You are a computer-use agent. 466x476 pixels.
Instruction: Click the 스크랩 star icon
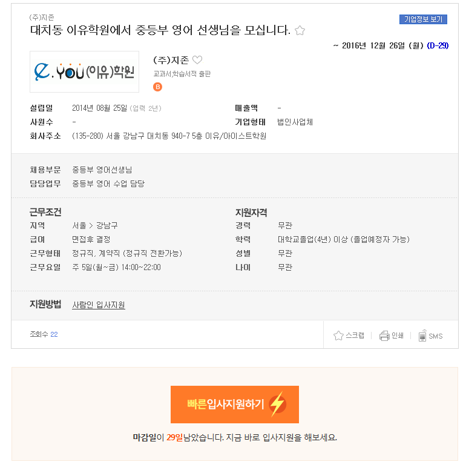tap(338, 336)
